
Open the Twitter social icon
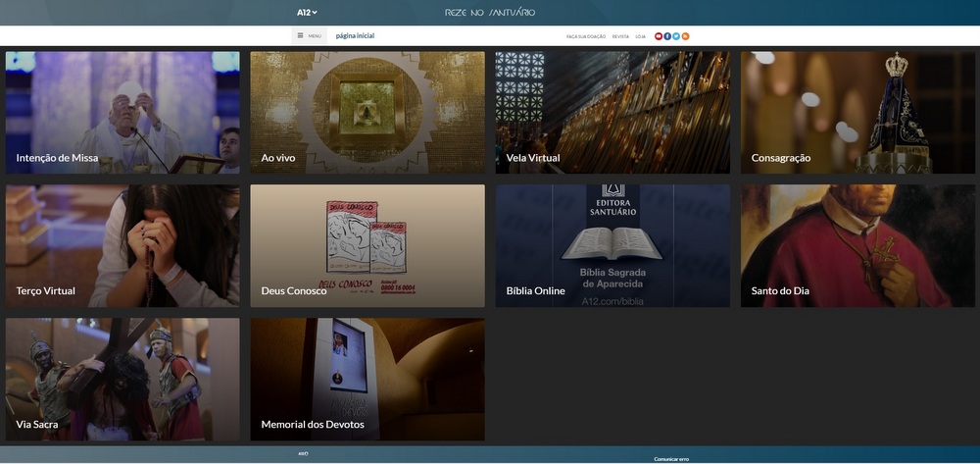676,36
